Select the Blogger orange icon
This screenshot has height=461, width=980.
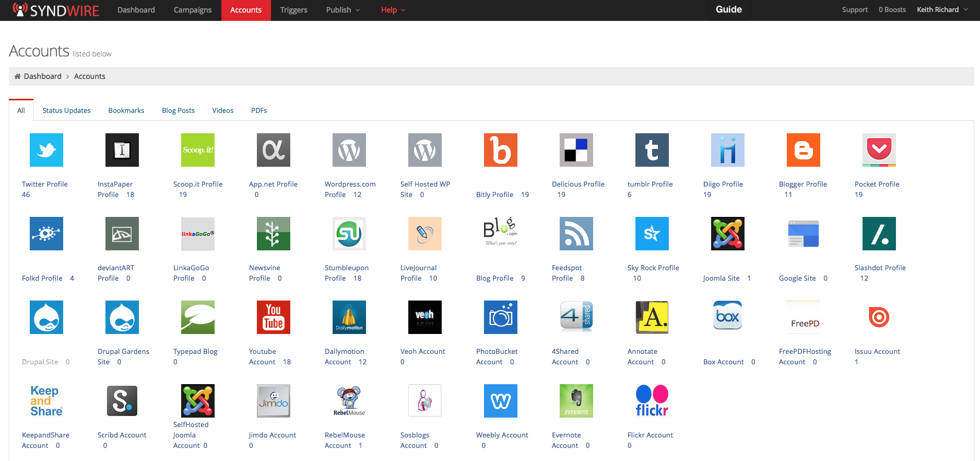(x=804, y=150)
